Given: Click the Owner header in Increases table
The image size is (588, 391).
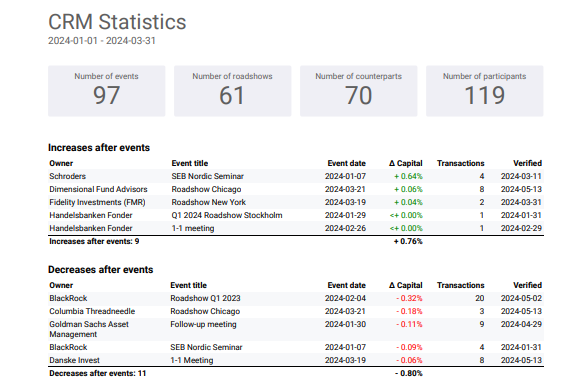Looking at the screenshot, I should pos(61,163).
